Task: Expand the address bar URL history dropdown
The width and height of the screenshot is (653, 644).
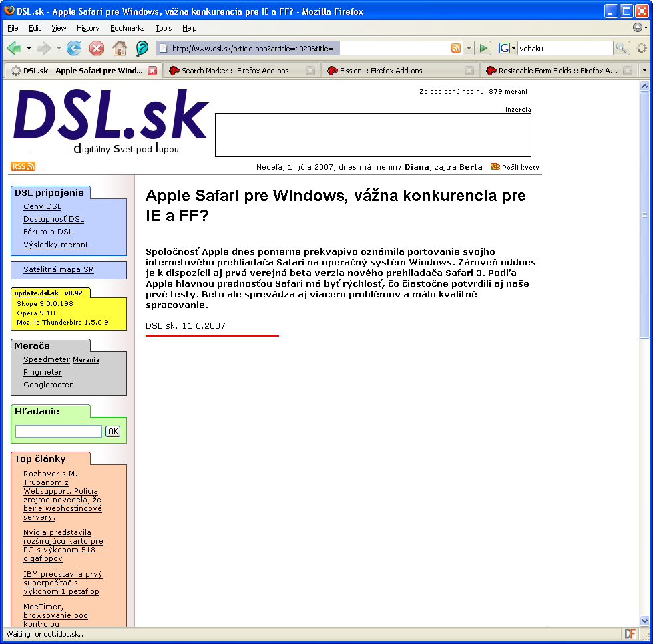Action: click(x=469, y=48)
